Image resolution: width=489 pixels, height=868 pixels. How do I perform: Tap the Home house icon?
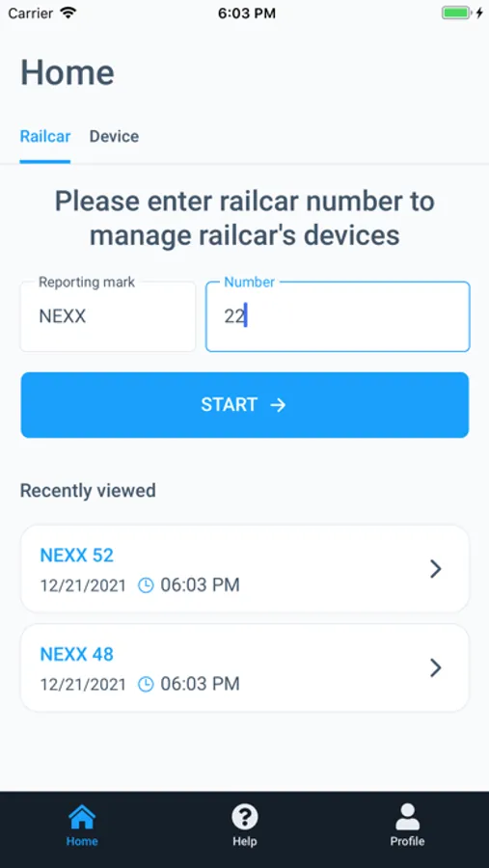(82, 817)
